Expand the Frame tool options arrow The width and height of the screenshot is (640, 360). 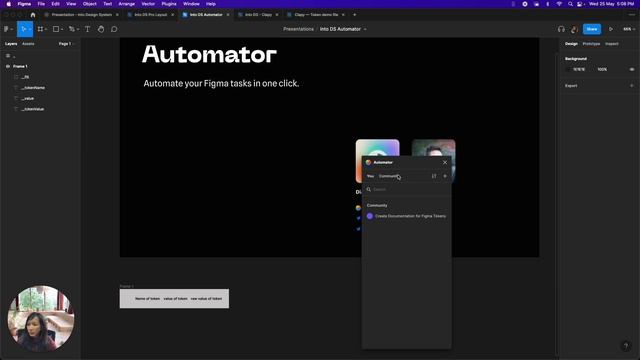(x=46, y=29)
